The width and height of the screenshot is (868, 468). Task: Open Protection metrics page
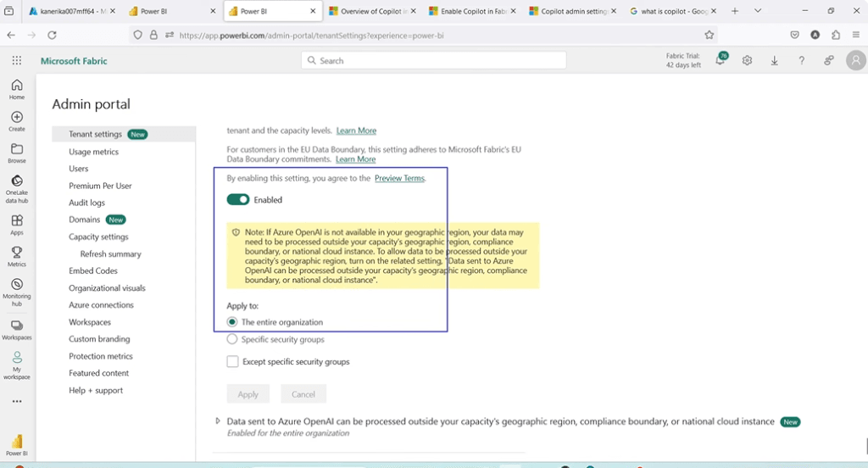point(101,356)
